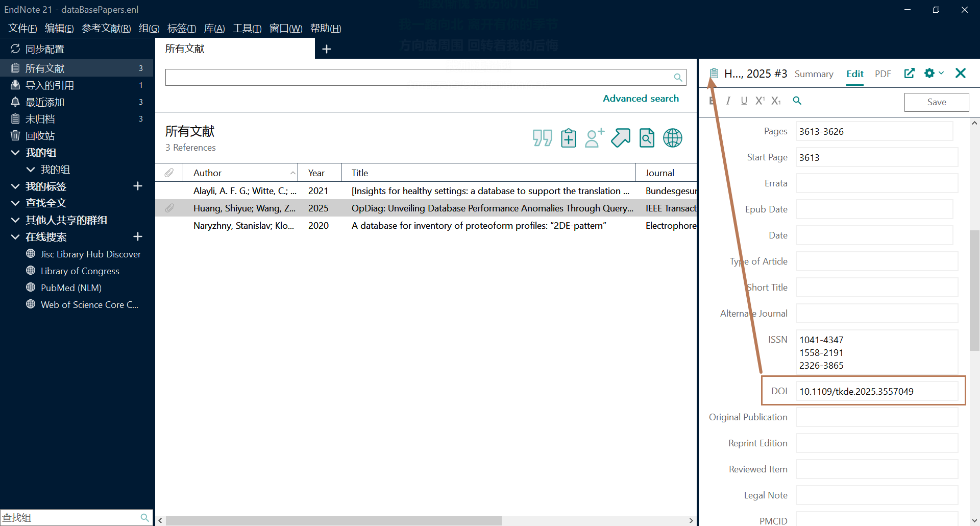Viewport: 980px width, 526px height.
Task: Click Author column sort arrow
Action: [x=292, y=173]
